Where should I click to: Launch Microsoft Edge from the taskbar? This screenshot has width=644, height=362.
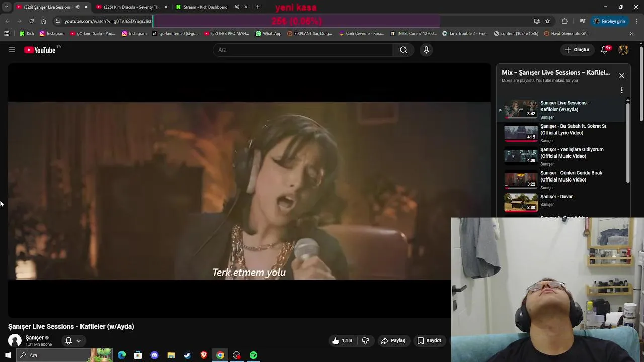pos(122,355)
